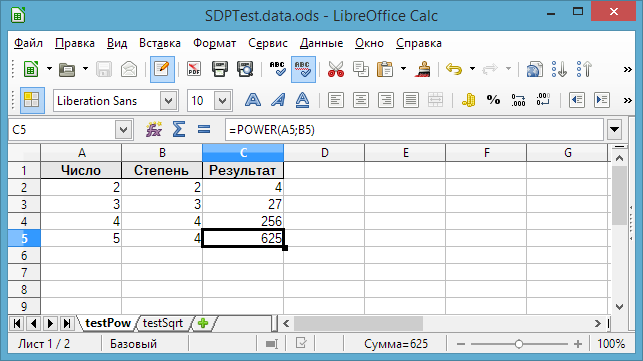Click the zoom slider handle
The width and height of the screenshot is (643, 361).
[x=519, y=344]
